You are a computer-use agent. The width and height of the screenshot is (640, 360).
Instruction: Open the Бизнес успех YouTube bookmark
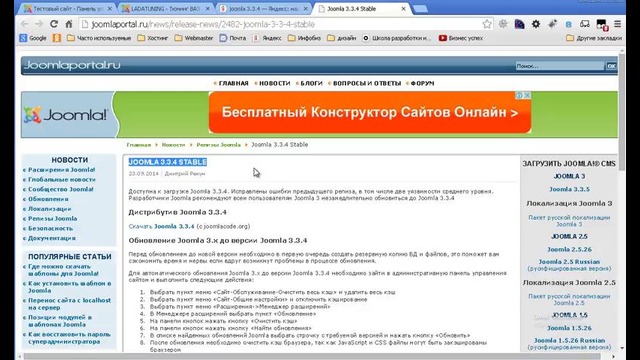click(x=461, y=38)
